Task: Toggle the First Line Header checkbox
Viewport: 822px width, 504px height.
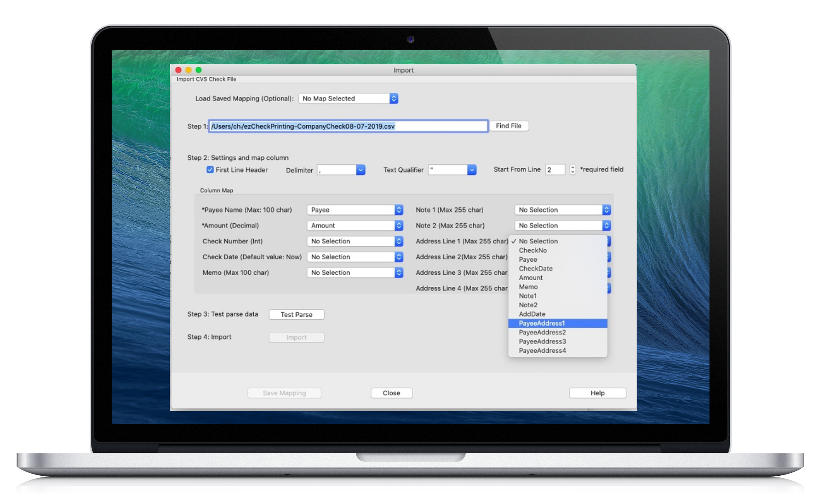Action: click(x=210, y=170)
